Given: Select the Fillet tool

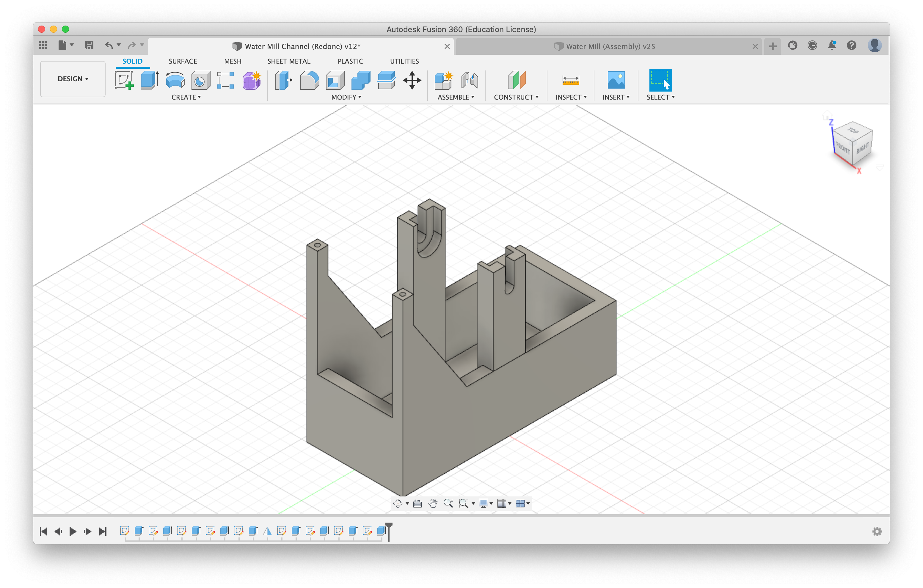Looking at the screenshot, I should (309, 80).
